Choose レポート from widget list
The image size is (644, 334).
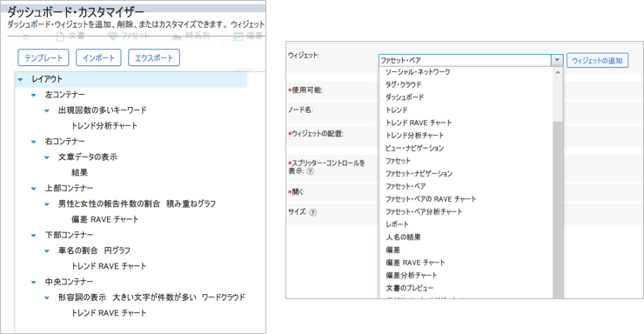coord(397,224)
